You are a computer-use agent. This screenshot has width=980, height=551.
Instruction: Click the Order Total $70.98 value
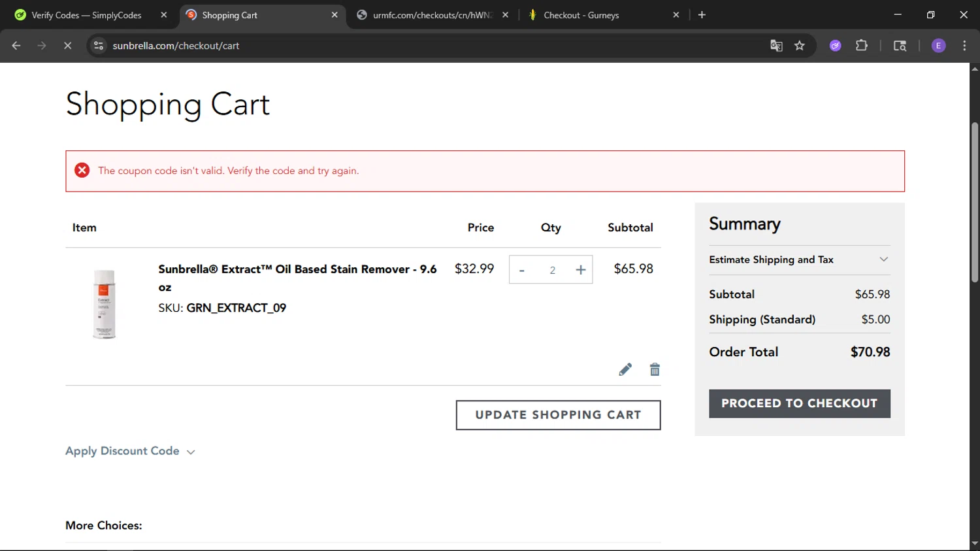click(x=870, y=352)
